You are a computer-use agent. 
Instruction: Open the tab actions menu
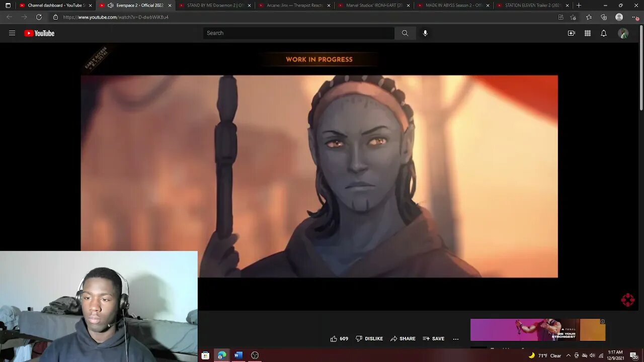pyautogui.click(x=8, y=6)
